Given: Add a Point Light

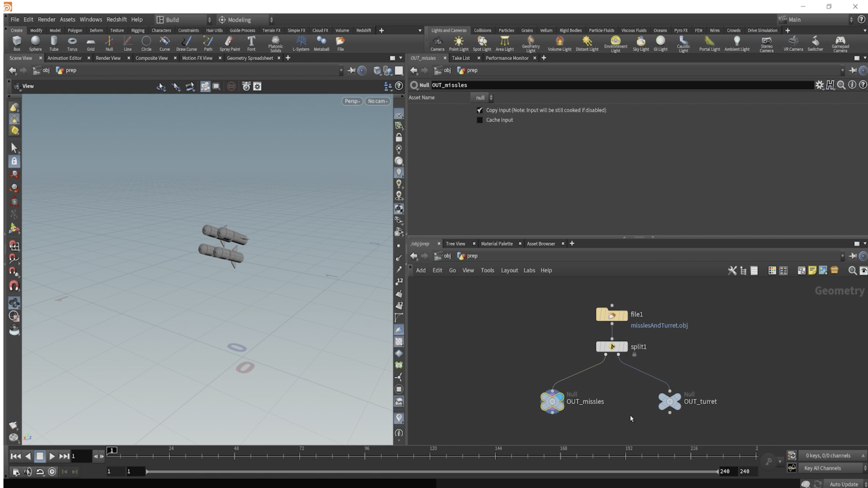Looking at the screenshot, I should [x=458, y=44].
